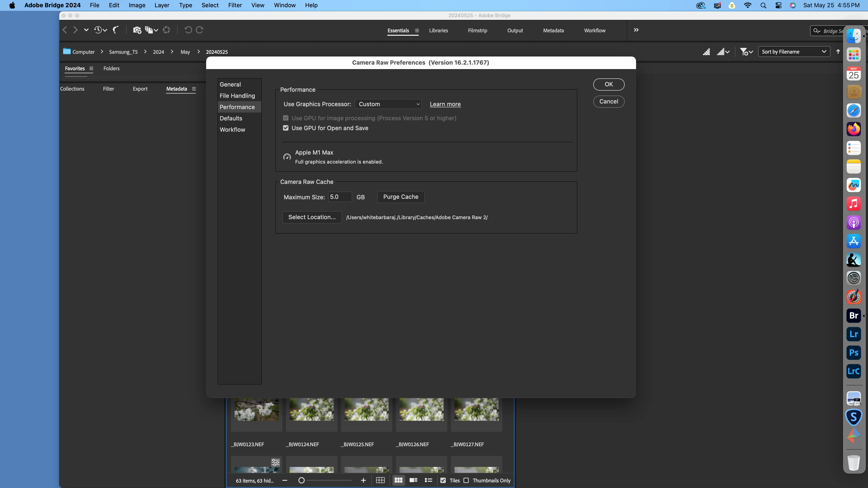Screen dimensions: 868x488
Task: Uncheck Use GPU for Open and Save
Action: tap(286, 128)
